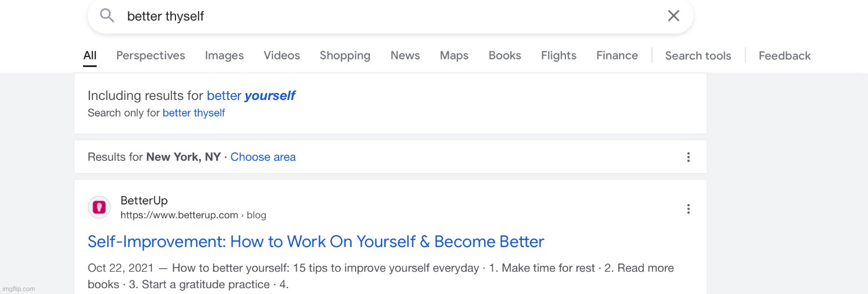The height and width of the screenshot is (294, 868).
Task: Switch to the Perspectives tab
Action: [x=150, y=56]
